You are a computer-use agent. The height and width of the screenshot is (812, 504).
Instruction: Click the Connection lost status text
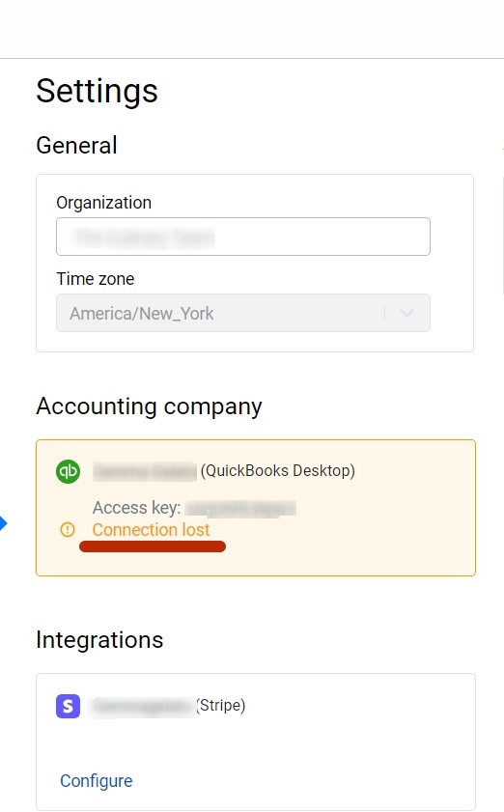coord(151,530)
